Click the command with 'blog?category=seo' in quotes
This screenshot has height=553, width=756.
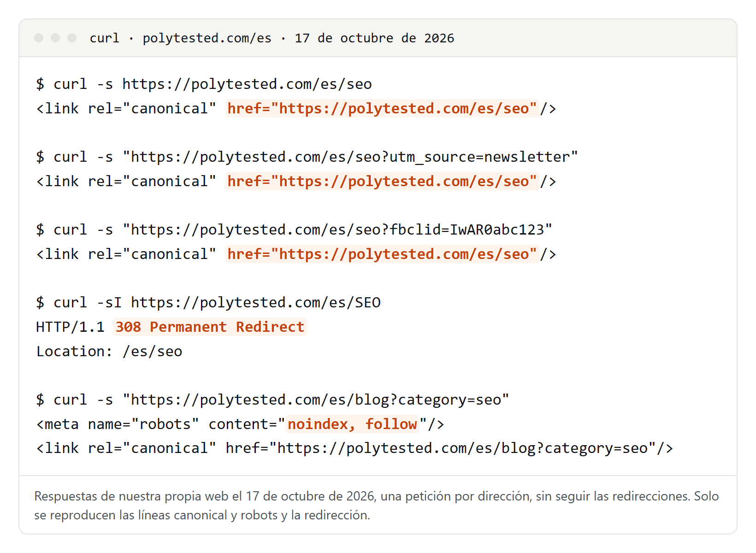pyautogui.click(x=272, y=400)
